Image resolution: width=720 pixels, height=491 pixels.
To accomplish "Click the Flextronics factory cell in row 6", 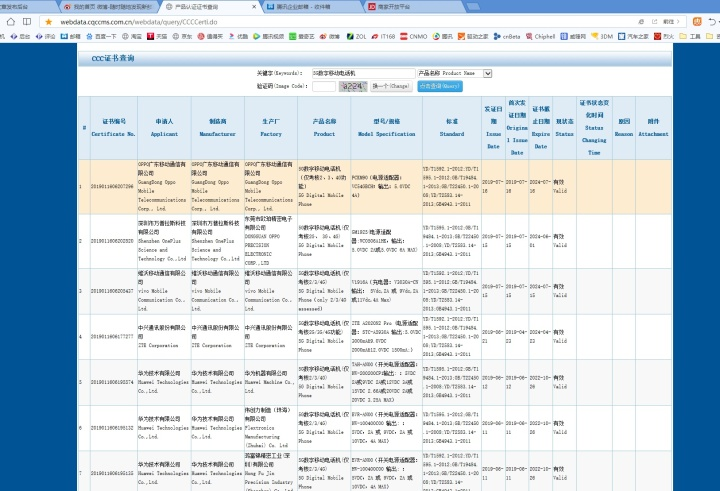I will click(x=271, y=428).
